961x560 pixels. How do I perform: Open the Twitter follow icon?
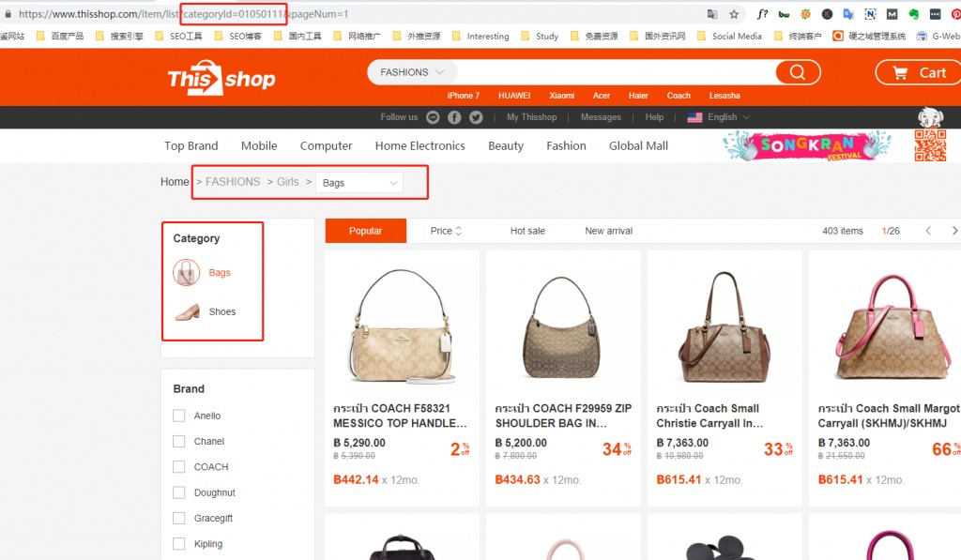[x=476, y=117]
